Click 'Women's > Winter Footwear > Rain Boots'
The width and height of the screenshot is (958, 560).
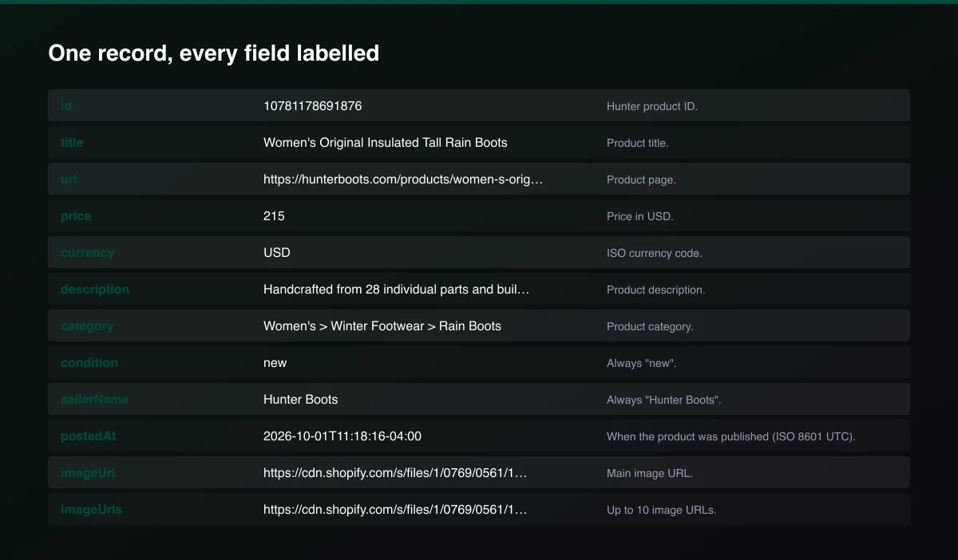(x=382, y=325)
